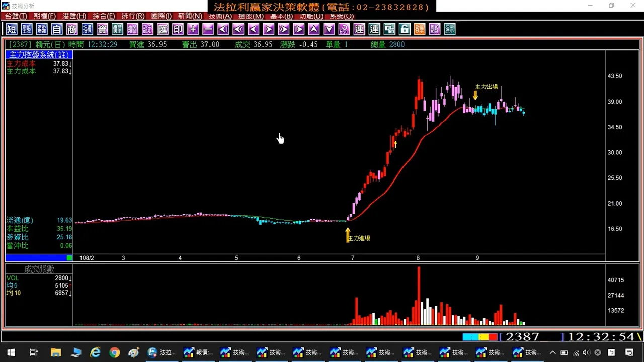
Task: Click the red 主力成本 37.83 row
Action: [x=39, y=64]
